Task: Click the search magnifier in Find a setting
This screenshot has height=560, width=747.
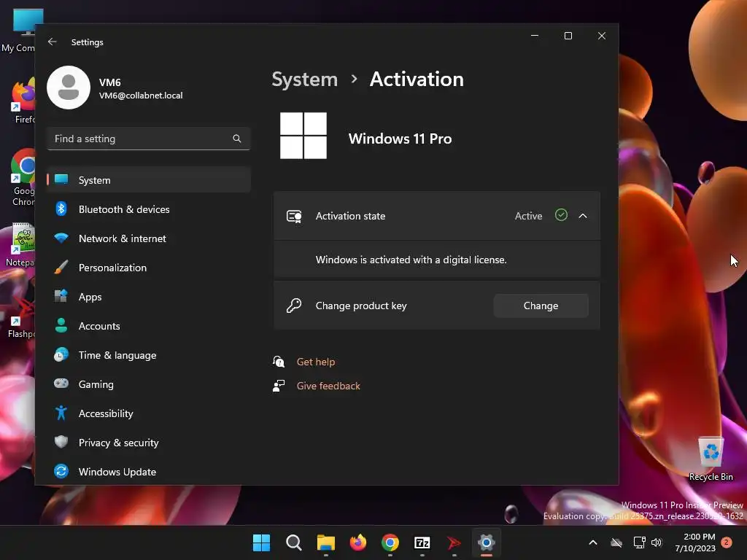Action: pos(237,139)
